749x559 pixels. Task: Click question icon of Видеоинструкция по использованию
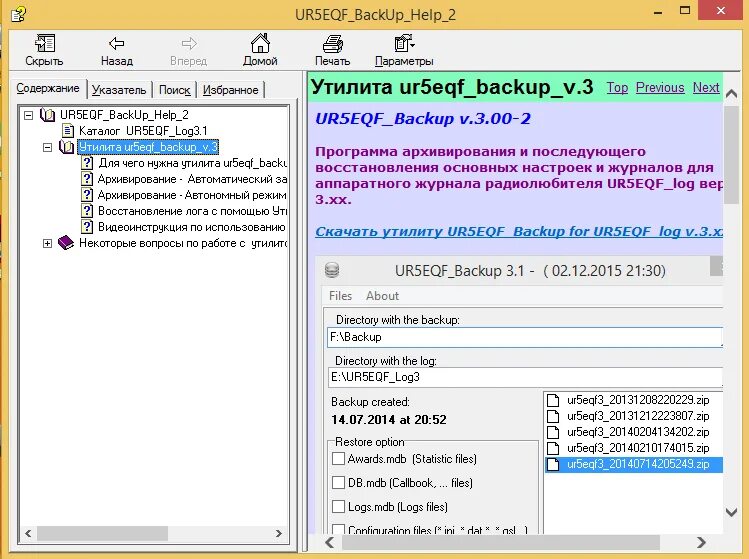[x=86, y=227]
